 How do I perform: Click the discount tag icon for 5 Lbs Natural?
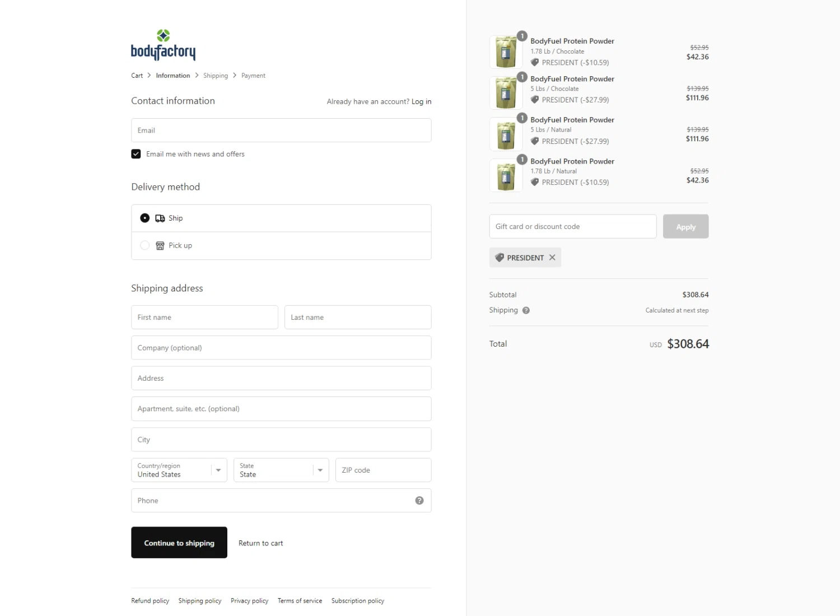click(x=535, y=141)
